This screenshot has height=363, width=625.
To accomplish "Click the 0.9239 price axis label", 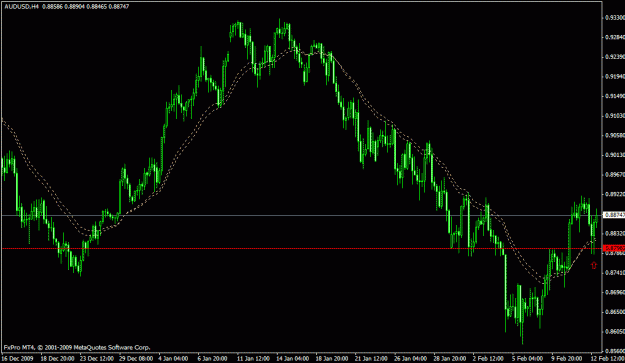I will pos(615,57).
